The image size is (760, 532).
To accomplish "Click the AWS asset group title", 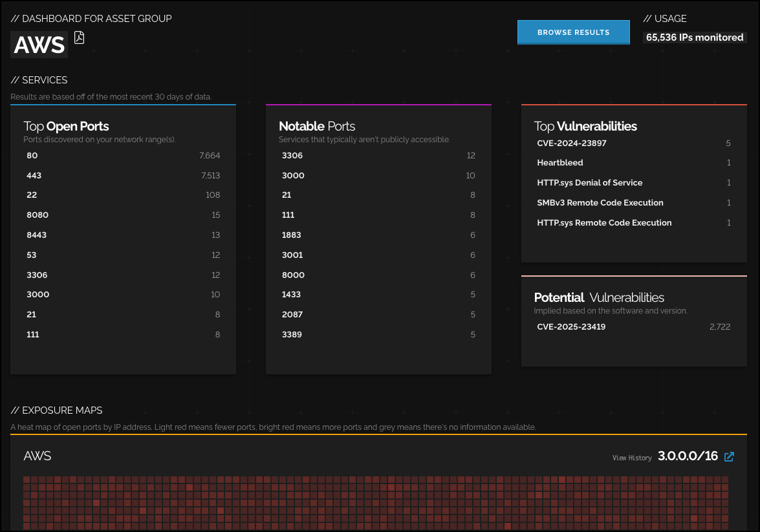I will [39, 45].
